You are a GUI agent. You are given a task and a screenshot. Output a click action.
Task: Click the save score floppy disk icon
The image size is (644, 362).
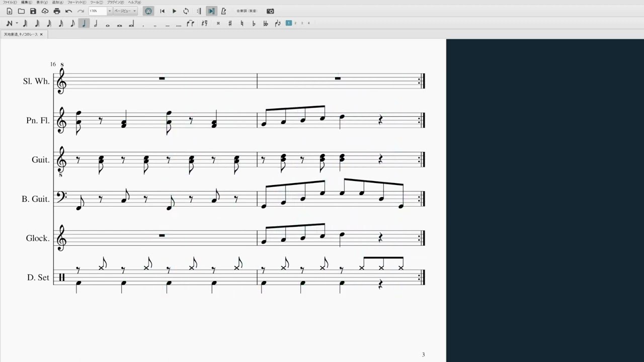(33, 11)
